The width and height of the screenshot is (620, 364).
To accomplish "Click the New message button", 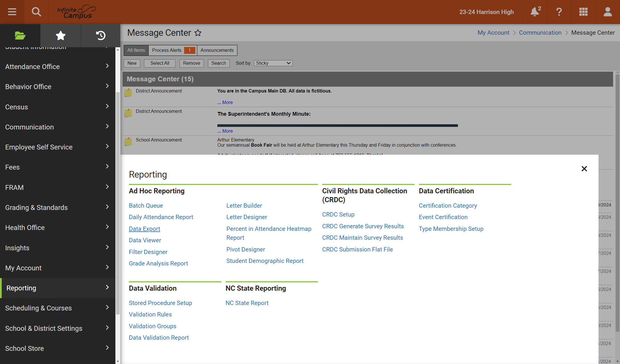I will tap(132, 63).
